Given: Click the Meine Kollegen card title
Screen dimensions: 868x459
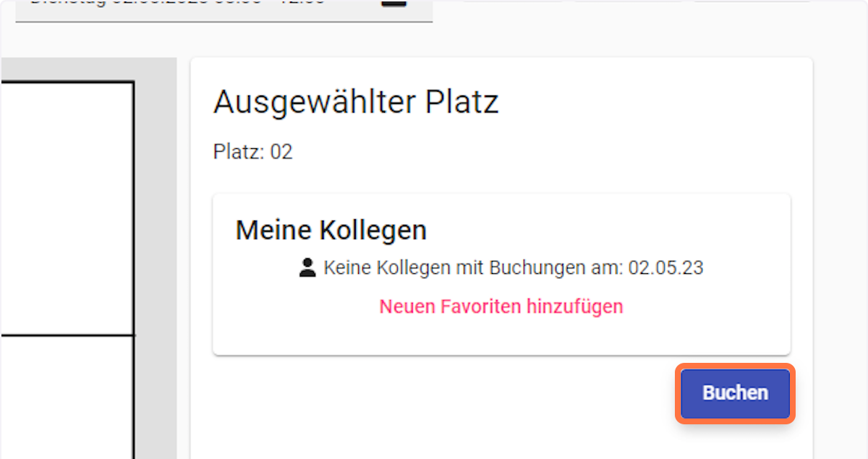Looking at the screenshot, I should 331,230.
